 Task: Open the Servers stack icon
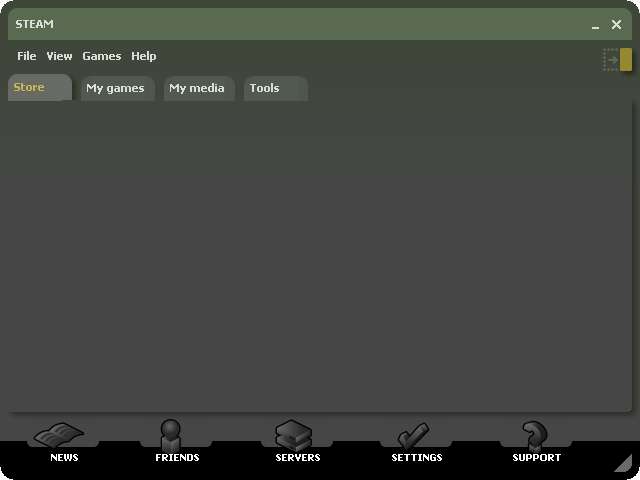[294, 435]
